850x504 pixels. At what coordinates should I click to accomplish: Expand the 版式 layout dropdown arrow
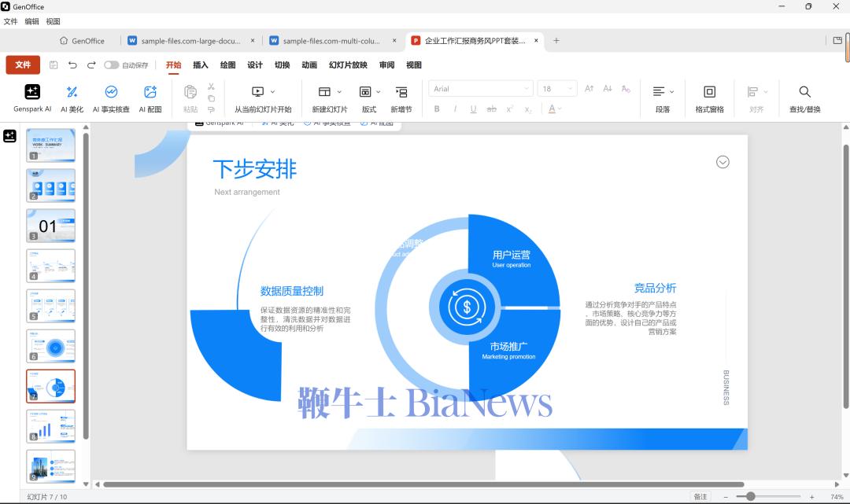379,91
